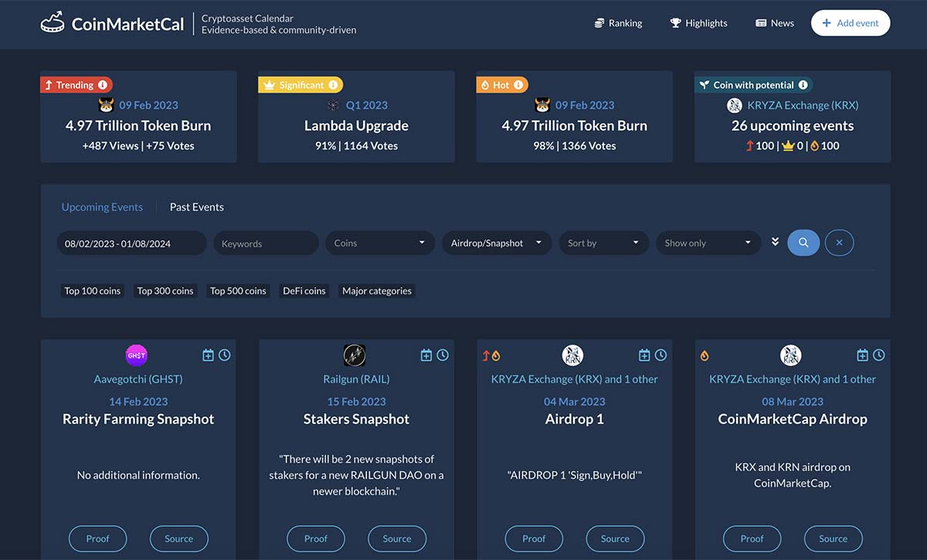
Task: Click the CoinMarketCal logo icon
Action: 53,22
